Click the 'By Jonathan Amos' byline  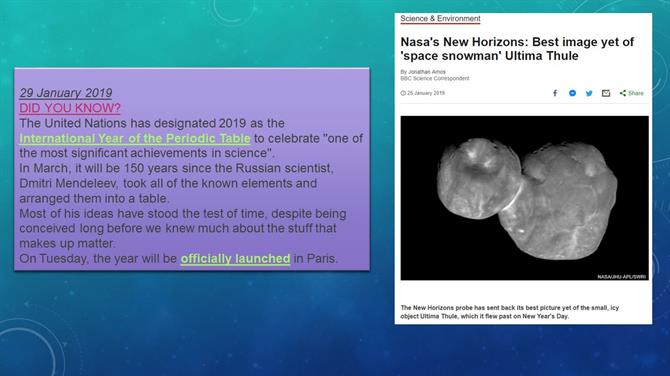point(423,72)
